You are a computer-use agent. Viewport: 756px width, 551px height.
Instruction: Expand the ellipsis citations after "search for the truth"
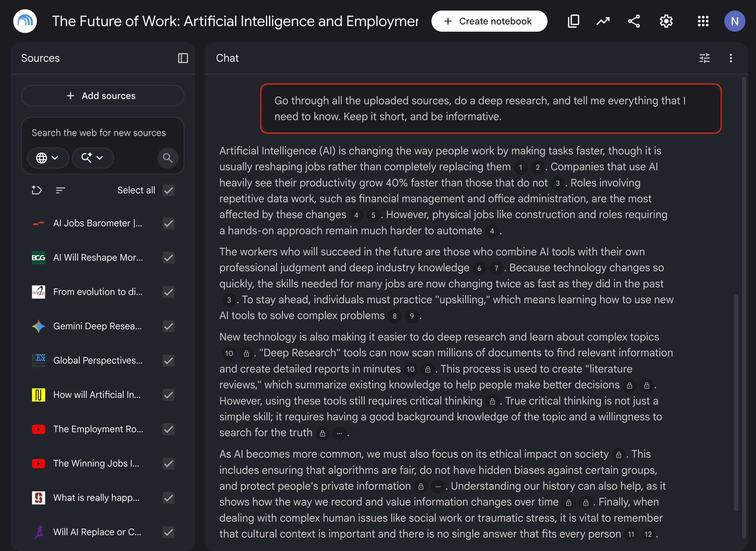pos(339,433)
